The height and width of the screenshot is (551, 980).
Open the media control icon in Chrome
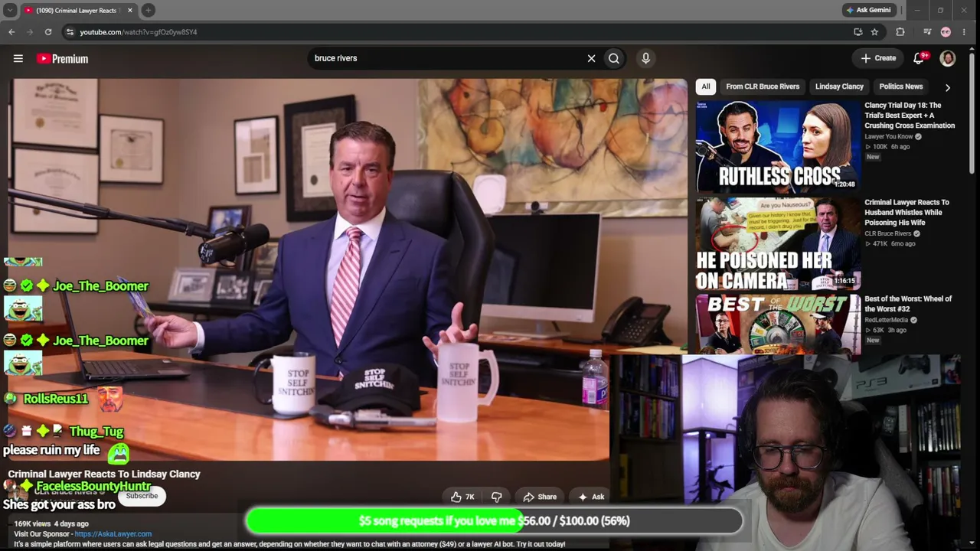[x=927, y=32]
